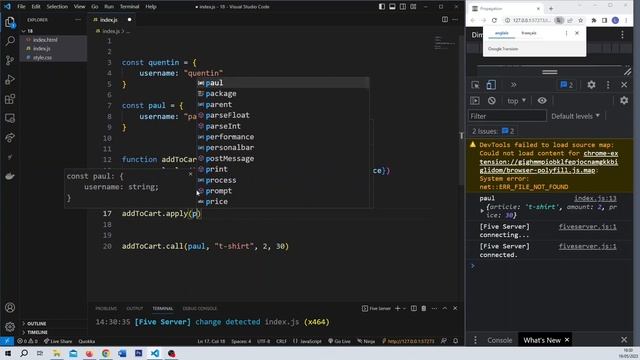Image resolution: width=640 pixels, height=360 pixels.
Task: Toggle console sidebar visibility
Action: tap(475, 100)
